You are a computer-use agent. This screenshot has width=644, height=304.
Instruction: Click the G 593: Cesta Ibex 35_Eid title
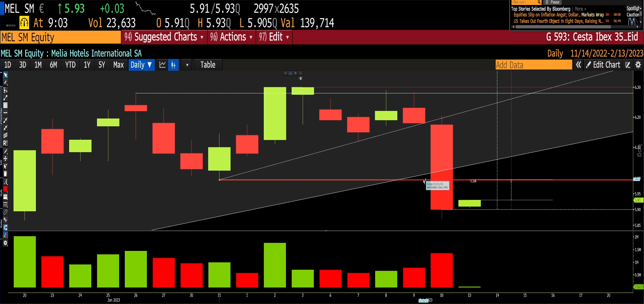coord(592,37)
